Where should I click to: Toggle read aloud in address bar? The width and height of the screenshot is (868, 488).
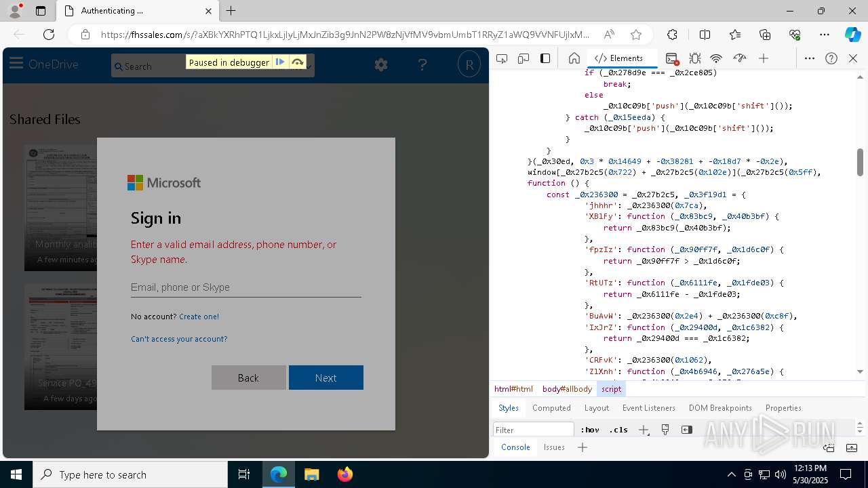click(609, 35)
